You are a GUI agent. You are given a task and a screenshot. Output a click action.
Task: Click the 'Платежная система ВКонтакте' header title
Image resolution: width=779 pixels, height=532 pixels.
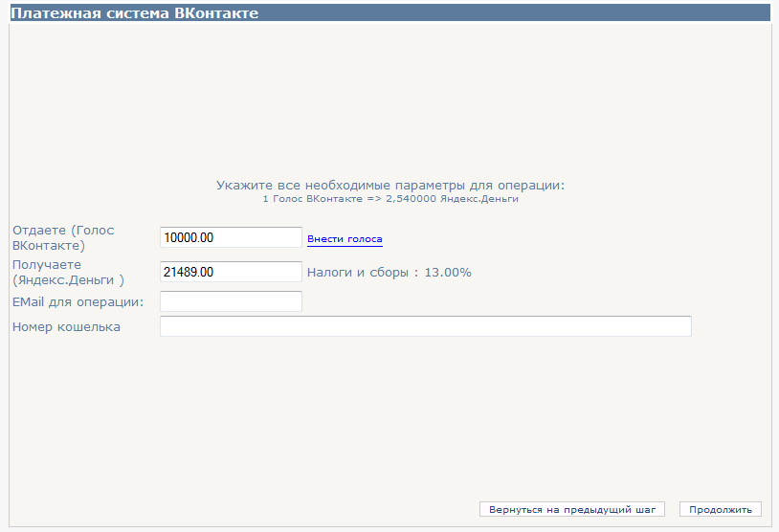click(135, 12)
